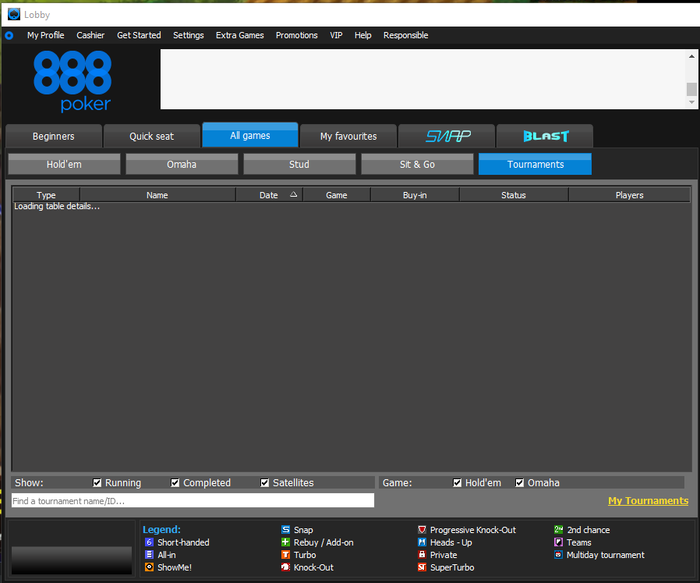Click the 2nd chance legend icon
Viewport: 700px width, 583px height.
pos(558,529)
